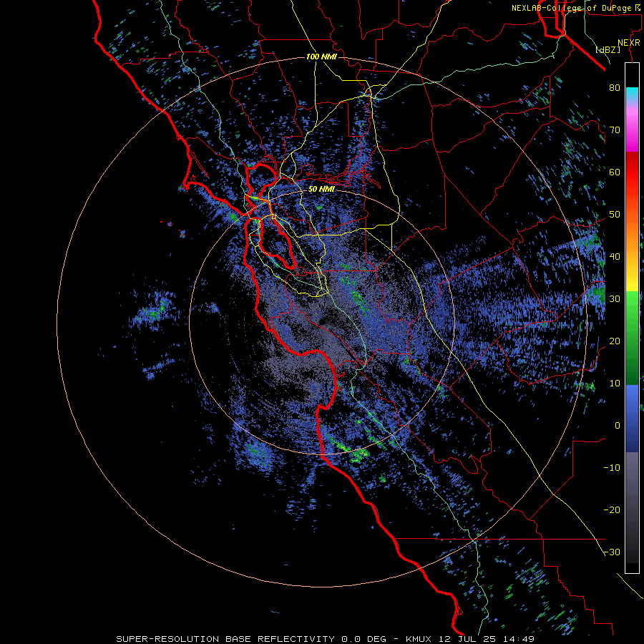The height and width of the screenshot is (644, 644).
Task: Click the "KMUX" station identifier
Action: pos(419,639)
